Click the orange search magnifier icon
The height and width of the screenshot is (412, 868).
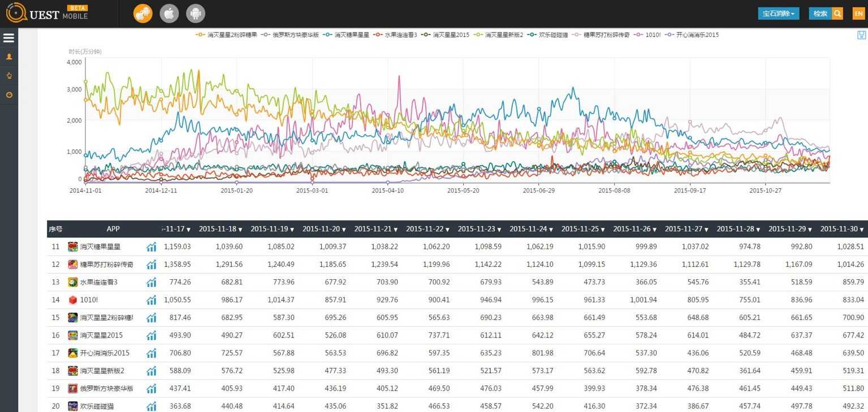click(837, 14)
